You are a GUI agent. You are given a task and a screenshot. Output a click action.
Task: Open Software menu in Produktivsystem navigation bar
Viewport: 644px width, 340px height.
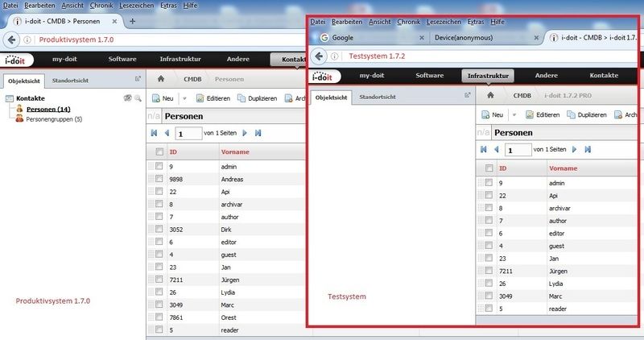coord(122,59)
